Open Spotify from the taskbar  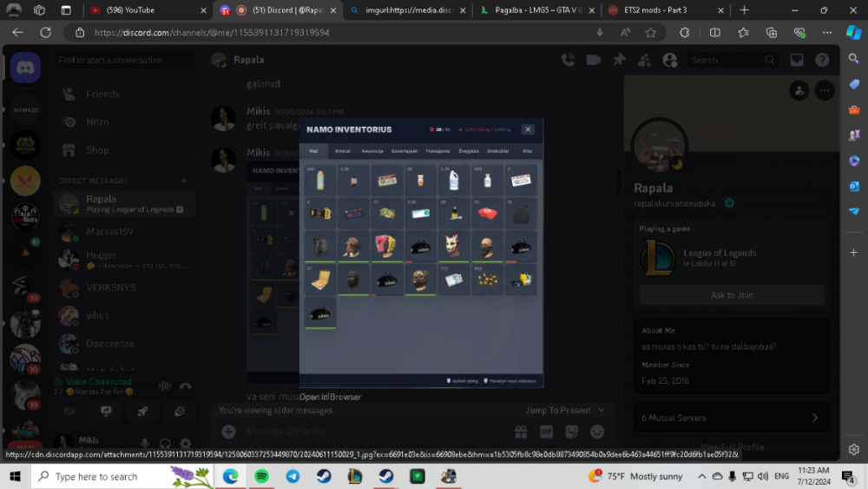pos(262,476)
